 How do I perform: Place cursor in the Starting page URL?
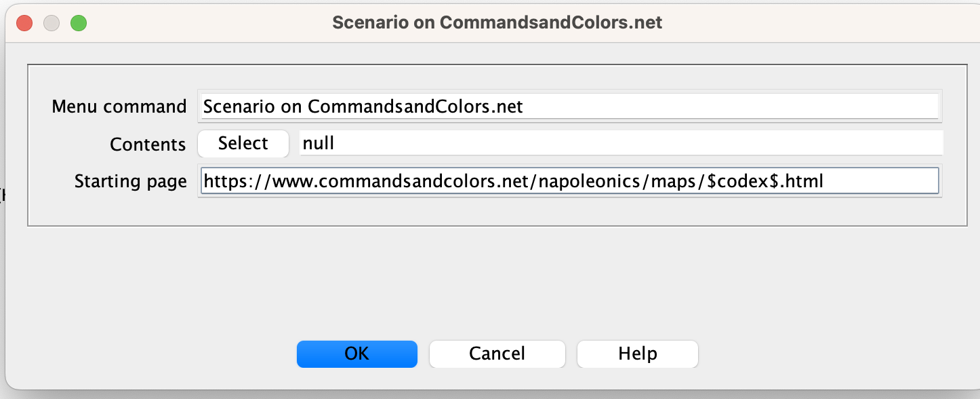pyautogui.click(x=569, y=180)
